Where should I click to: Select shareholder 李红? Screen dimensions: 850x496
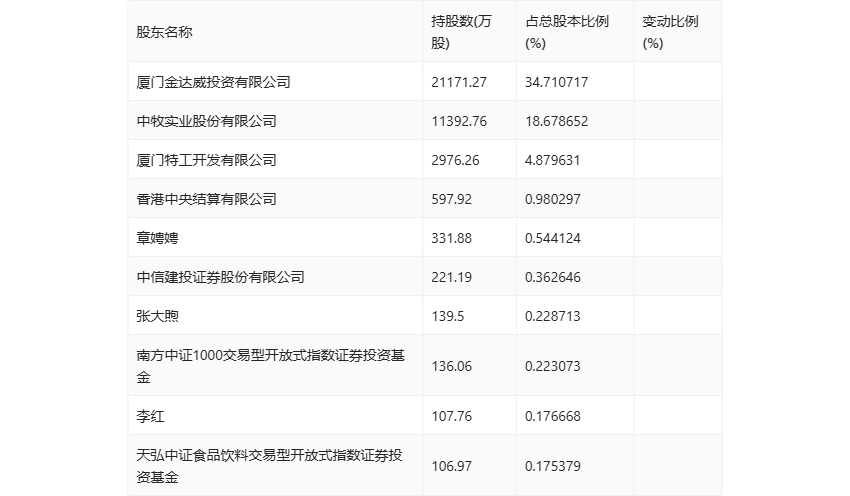coord(150,416)
